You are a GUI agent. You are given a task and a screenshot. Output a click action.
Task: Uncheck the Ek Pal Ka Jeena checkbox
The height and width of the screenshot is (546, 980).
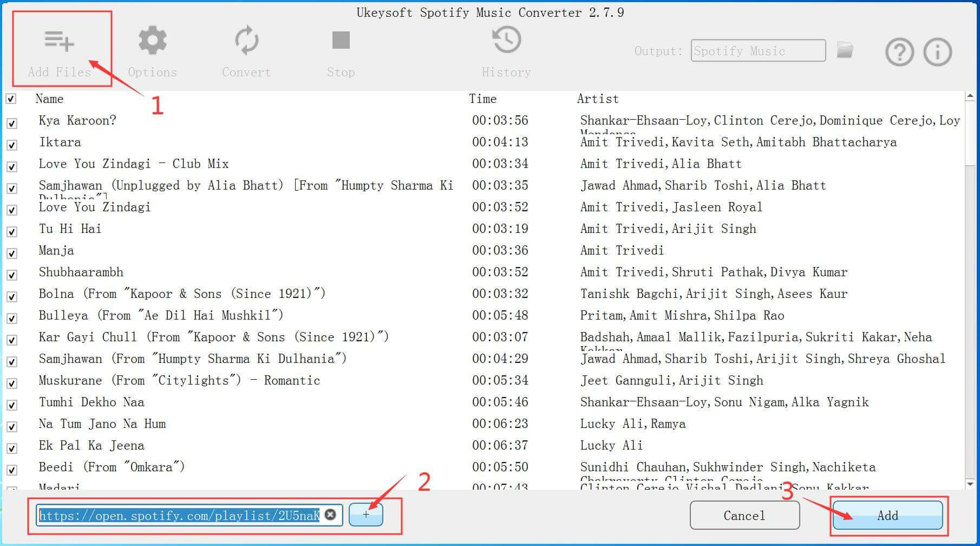coord(11,448)
